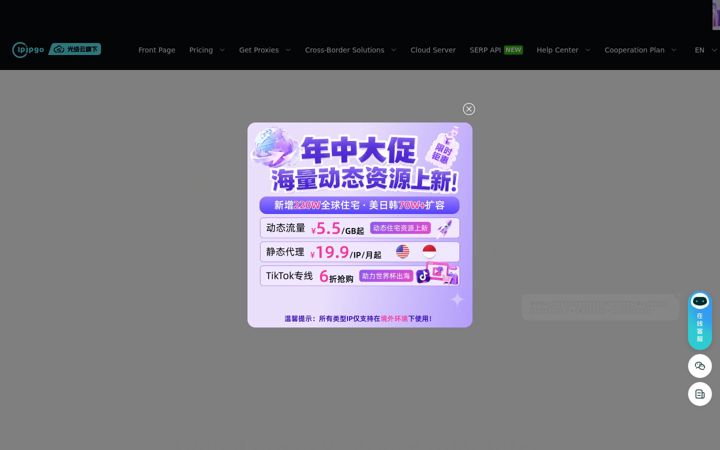Image resolution: width=720 pixels, height=450 pixels.
Task: Click the 温馨提示 notice text at the banner bottom
Action: click(358, 318)
